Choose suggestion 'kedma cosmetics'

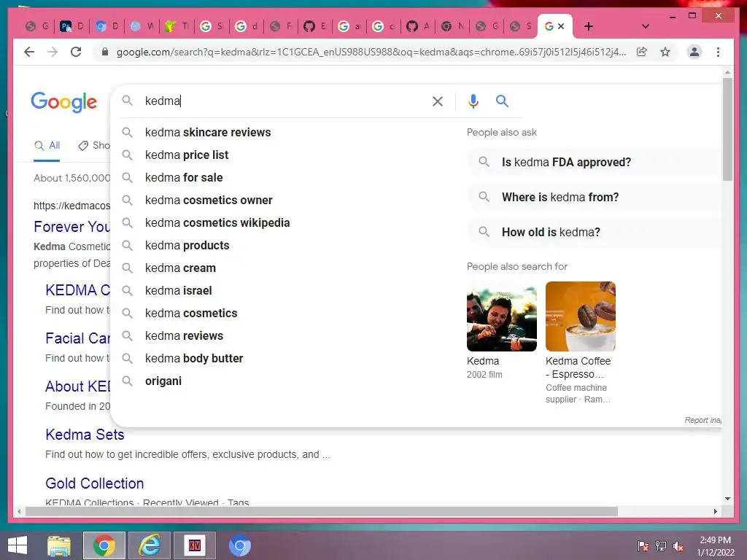coord(191,314)
